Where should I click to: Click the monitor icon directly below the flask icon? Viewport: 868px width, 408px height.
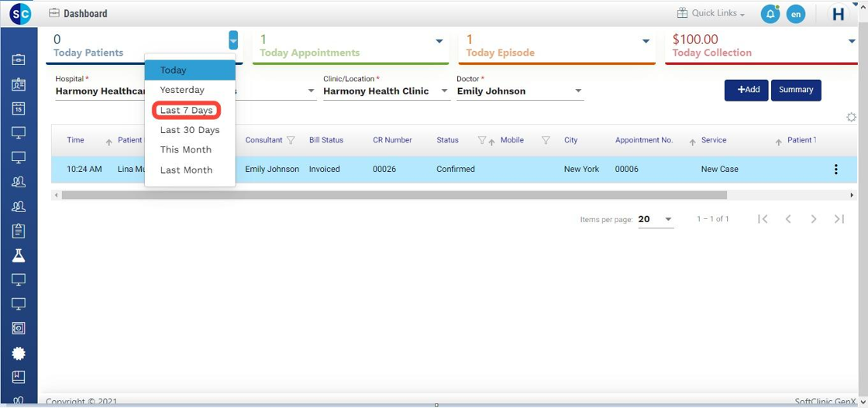pyautogui.click(x=19, y=279)
